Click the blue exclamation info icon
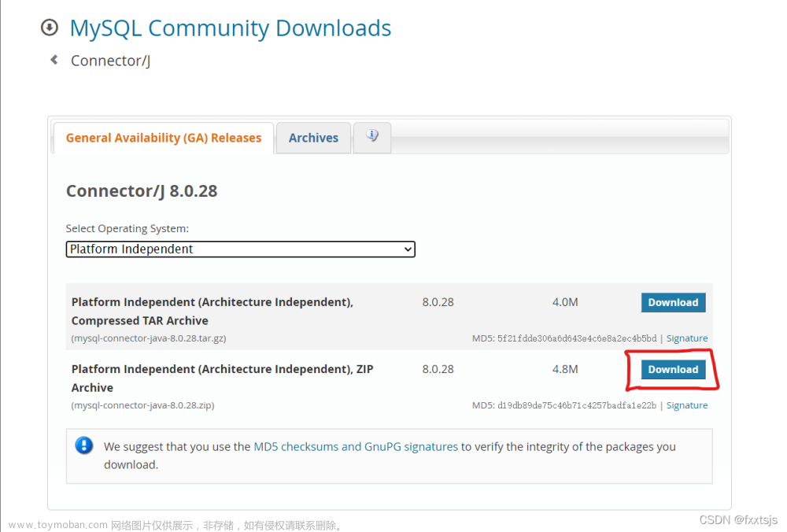Image resolution: width=787 pixels, height=532 pixels. 84,445
